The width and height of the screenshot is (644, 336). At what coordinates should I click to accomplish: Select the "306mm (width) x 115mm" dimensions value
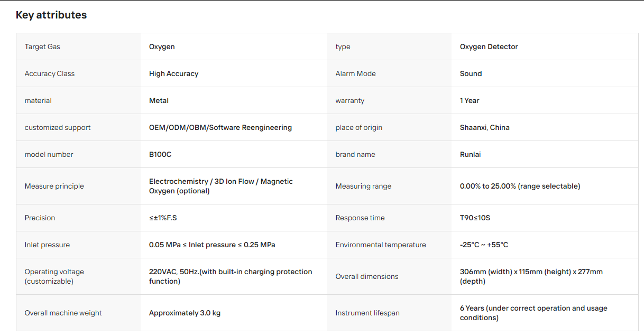click(531, 276)
